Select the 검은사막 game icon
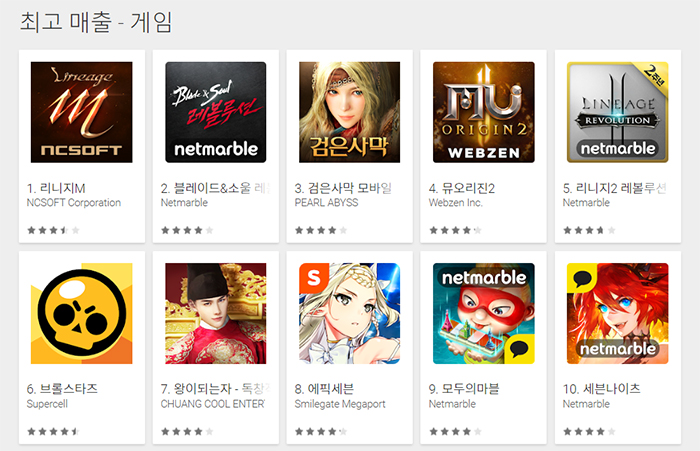 point(350,112)
